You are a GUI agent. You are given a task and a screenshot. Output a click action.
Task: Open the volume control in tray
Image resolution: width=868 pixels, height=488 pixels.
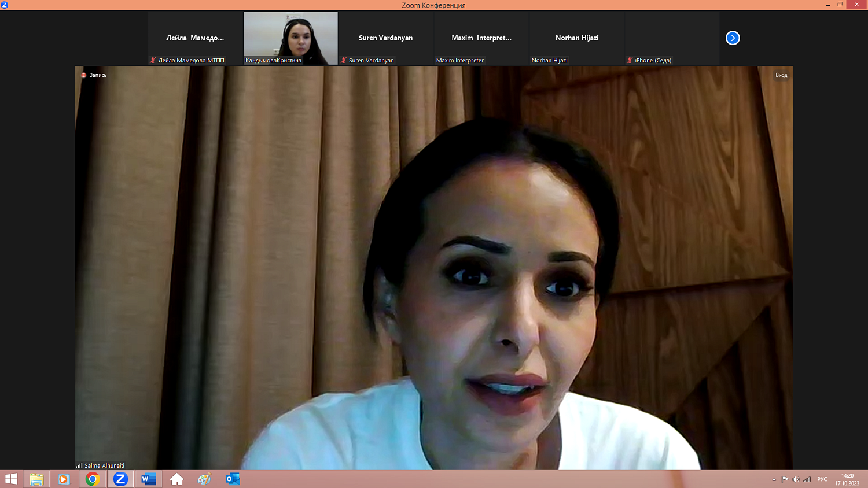click(x=796, y=479)
